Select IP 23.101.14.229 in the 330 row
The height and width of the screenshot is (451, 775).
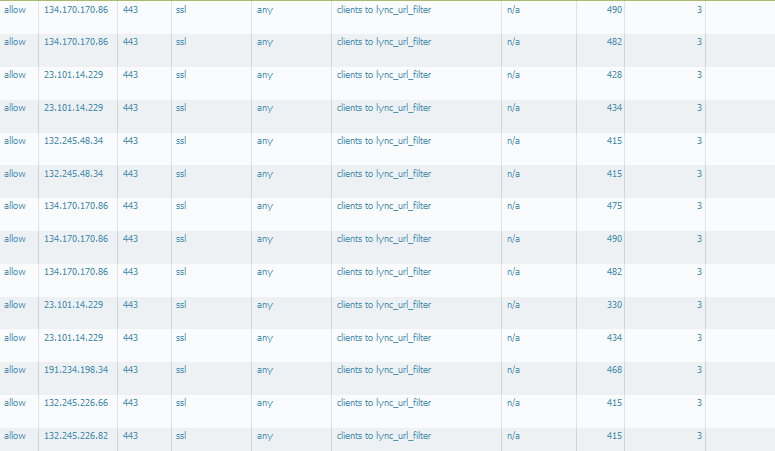(x=74, y=305)
